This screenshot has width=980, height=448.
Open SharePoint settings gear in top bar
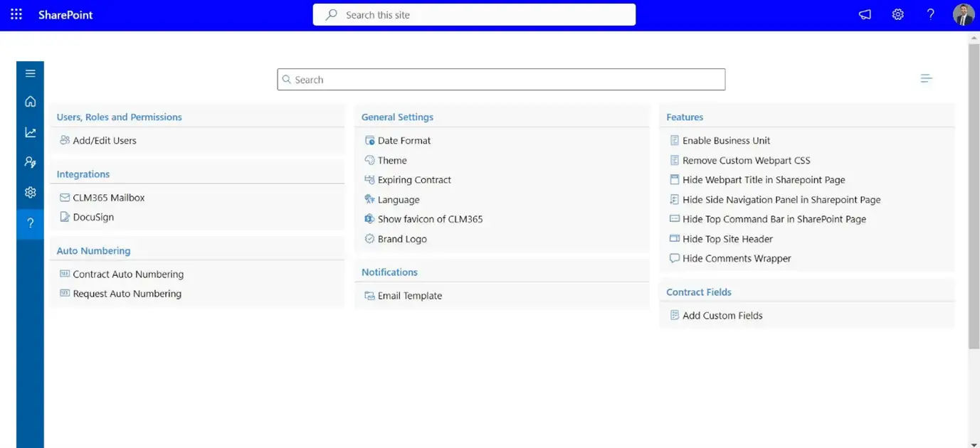898,14
